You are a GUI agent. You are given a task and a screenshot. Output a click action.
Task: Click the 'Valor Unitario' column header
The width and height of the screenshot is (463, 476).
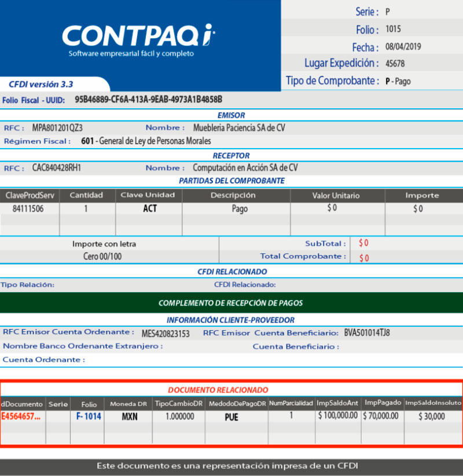point(336,195)
